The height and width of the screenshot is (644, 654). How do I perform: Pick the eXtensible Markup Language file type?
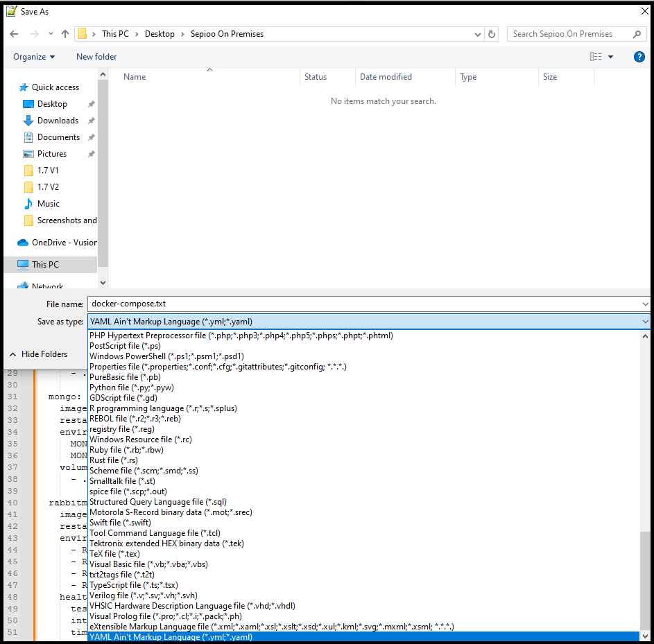(271, 627)
